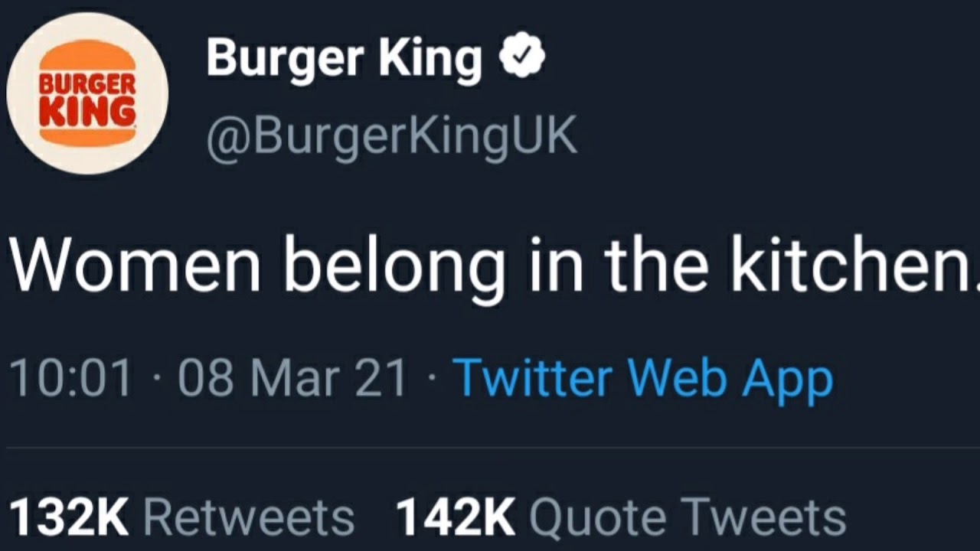
Task: Open the Burger King display name
Action: coord(344,59)
